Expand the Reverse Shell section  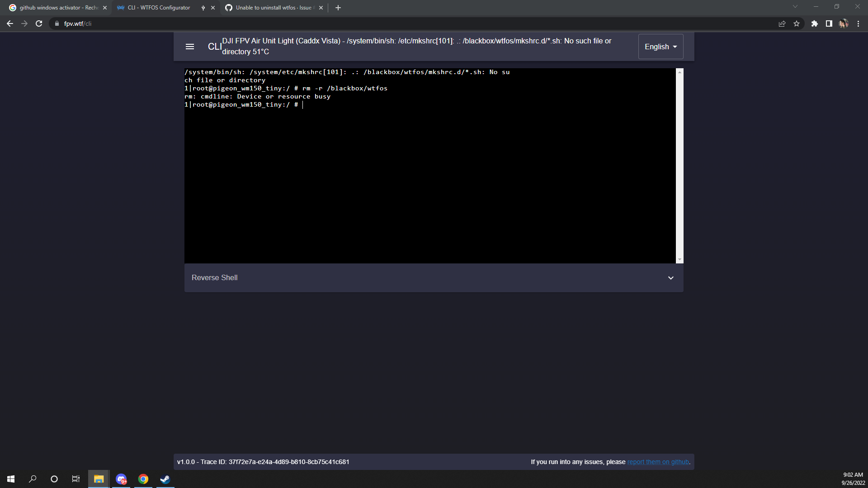(670, 277)
